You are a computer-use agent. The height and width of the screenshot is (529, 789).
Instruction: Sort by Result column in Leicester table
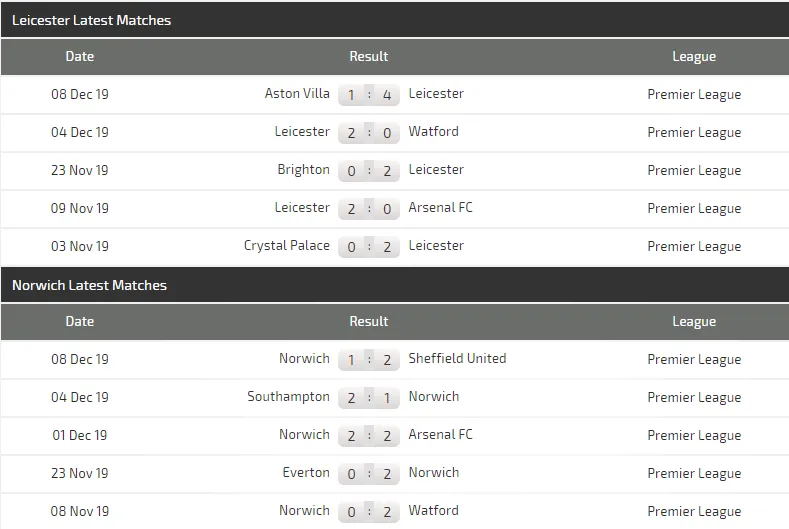(x=369, y=57)
